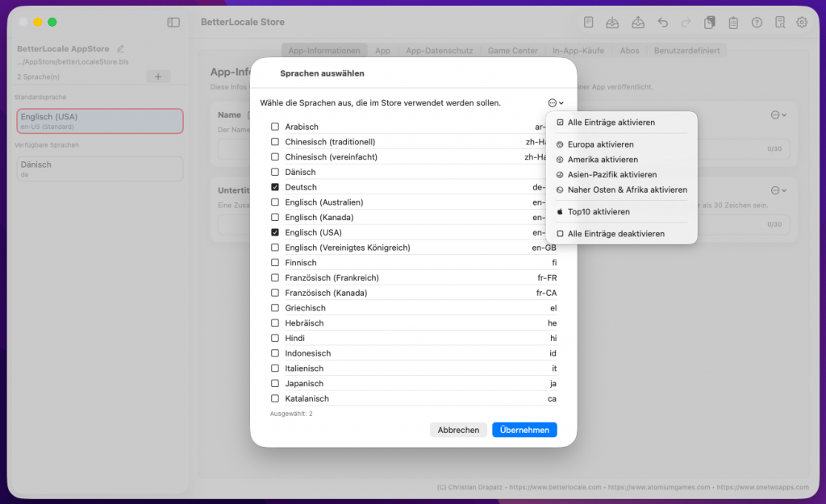Click the document search icon in toolbar
Viewport: 826px width, 504px height.
coord(779,23)
